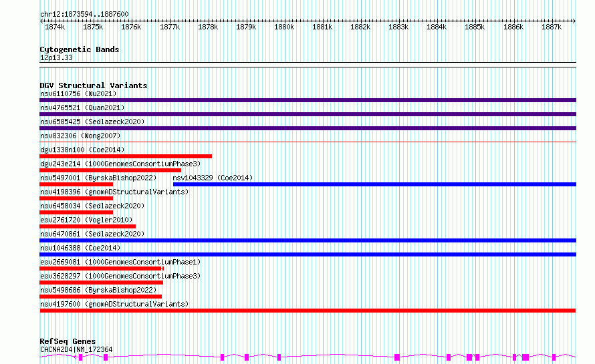Select nsv1046388 (Coe2014) label
The height and width of the screenshot is (364, 595).
point(80,248)
